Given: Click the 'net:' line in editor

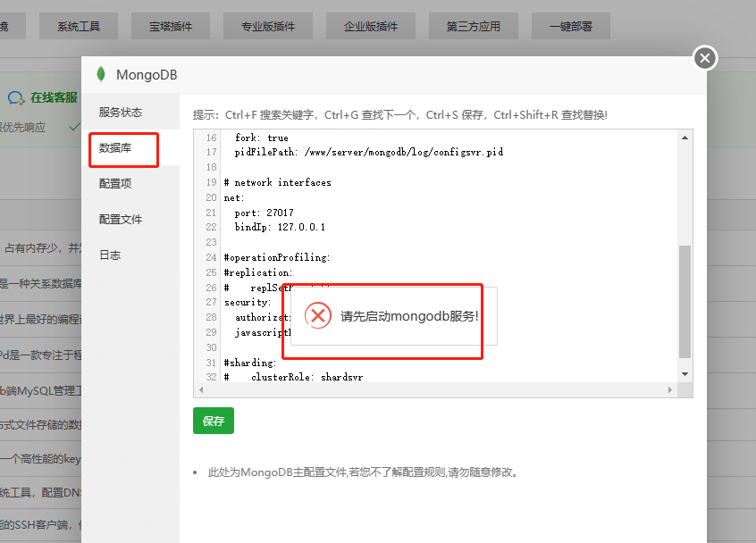Looking at the screenshot, I should tap(234, 197).
